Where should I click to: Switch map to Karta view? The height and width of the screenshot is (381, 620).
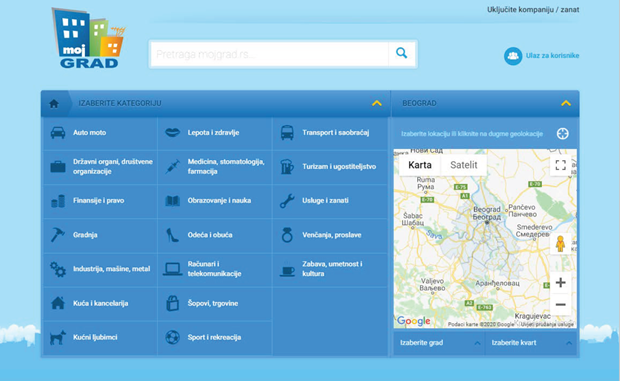(x=420, y=165)
